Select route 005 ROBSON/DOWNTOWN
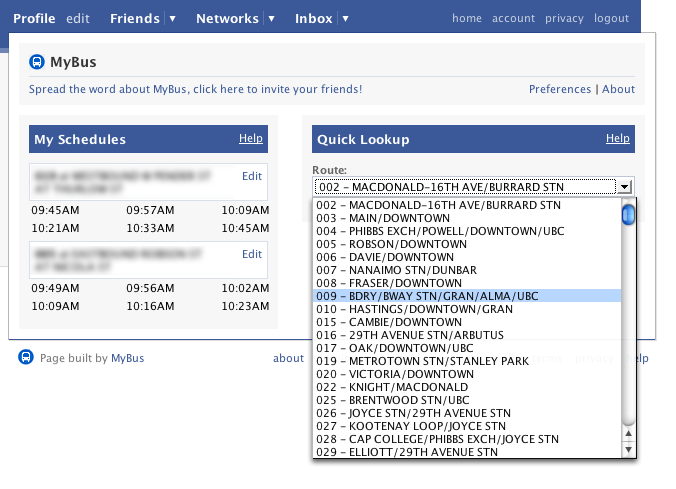This screenshot has height=489, width=676. click(x=467, y=244)
